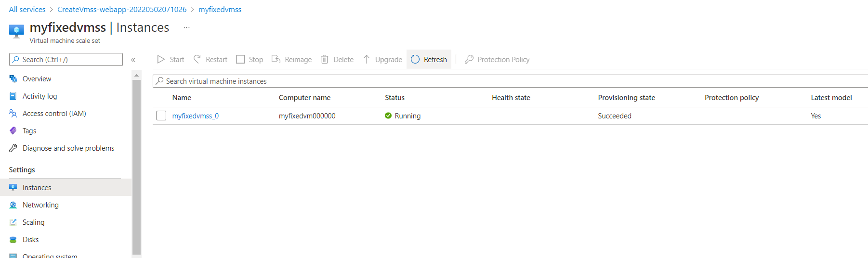This screenshot has width=868, height=258.
Task: Go to All services breadcrumb
Action: (27, 10)
